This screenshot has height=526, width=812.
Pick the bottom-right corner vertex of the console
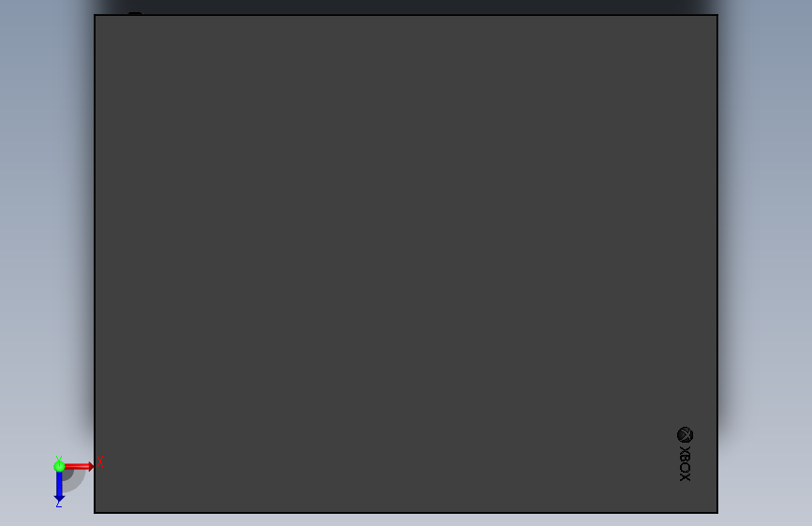(717, 513)
